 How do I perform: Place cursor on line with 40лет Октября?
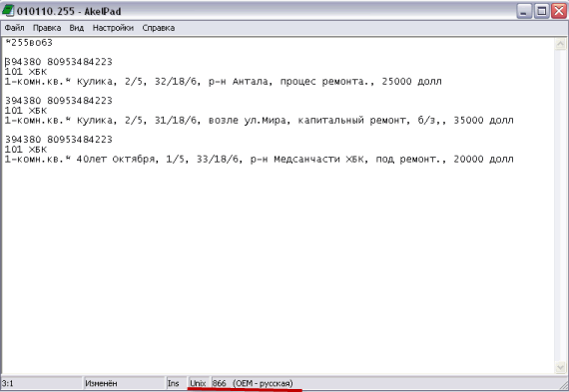259,159
